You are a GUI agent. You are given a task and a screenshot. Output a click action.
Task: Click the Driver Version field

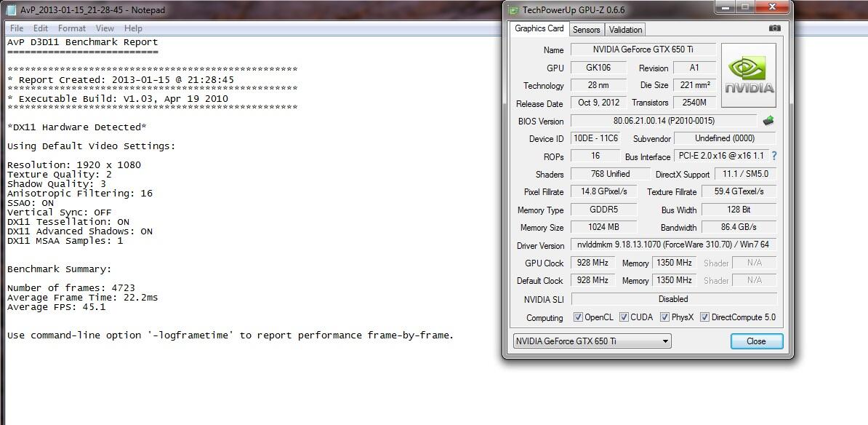[x=673, y=245]
